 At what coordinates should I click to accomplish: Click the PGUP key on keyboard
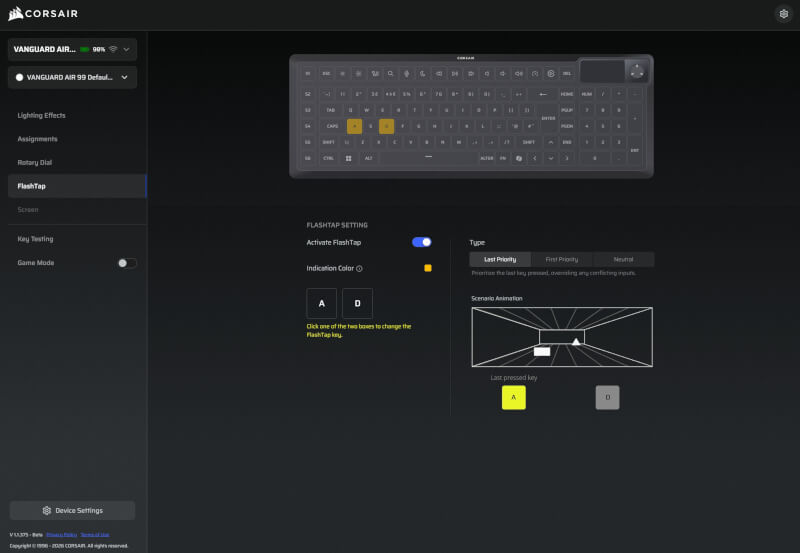567,110
